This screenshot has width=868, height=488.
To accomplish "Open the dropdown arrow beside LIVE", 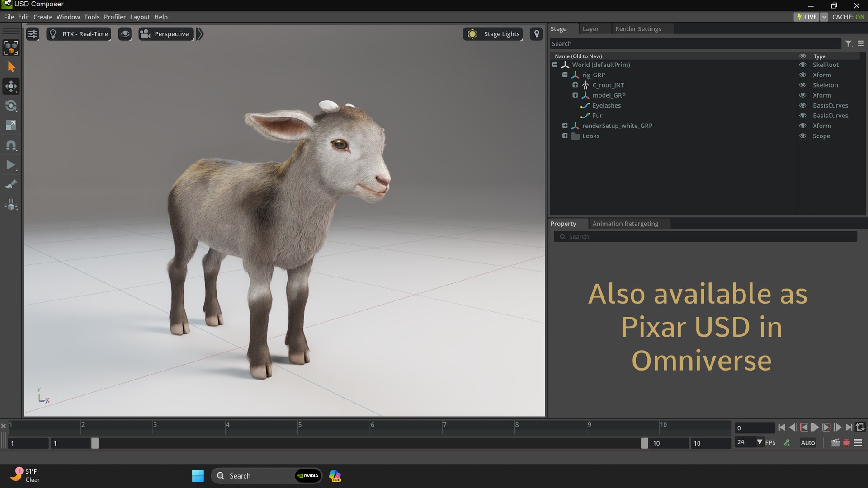I will [824, 17].
